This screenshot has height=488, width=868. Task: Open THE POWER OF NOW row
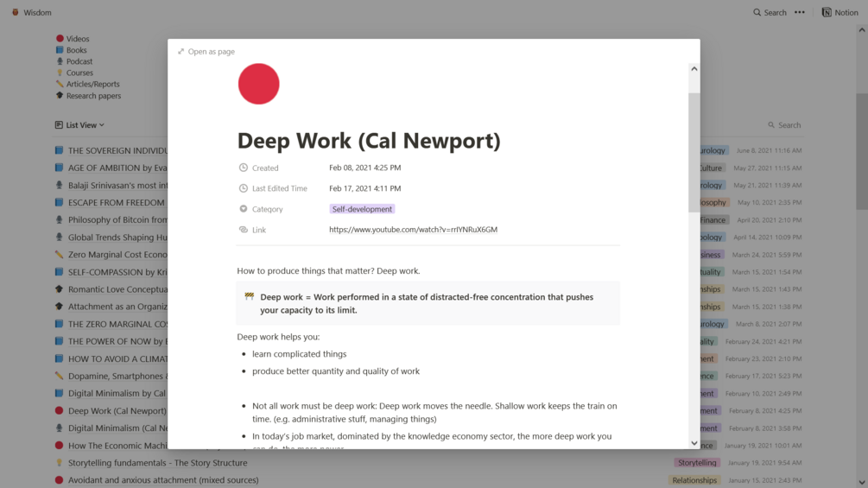[117, 341]
